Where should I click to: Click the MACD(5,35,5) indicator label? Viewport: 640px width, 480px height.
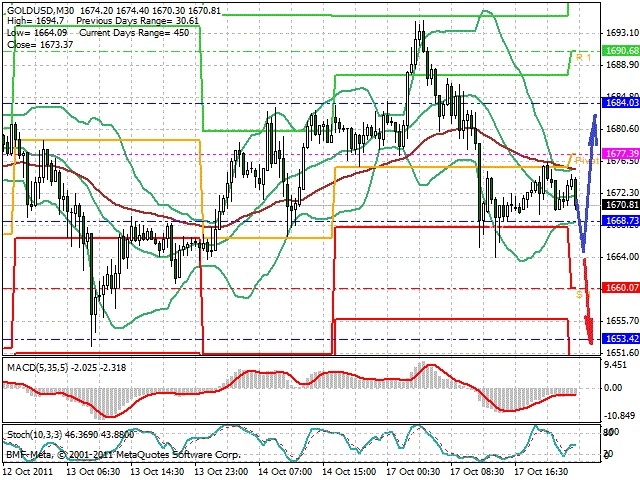(x=38, y=368)
